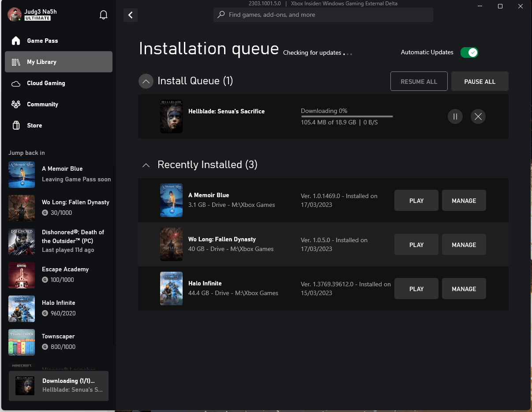Image resolution: width=532 pixels, height=412 pixels.
Task: Open the Downloading (1/1) status card
Action: [59, 386]
